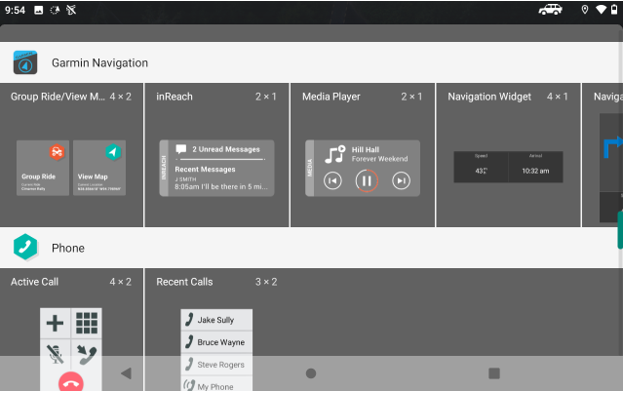Image resolution: width=625 pixels, height=393 pixels.
Task: Select the Group Ride orange icon tile
Action: pos(43,168)
